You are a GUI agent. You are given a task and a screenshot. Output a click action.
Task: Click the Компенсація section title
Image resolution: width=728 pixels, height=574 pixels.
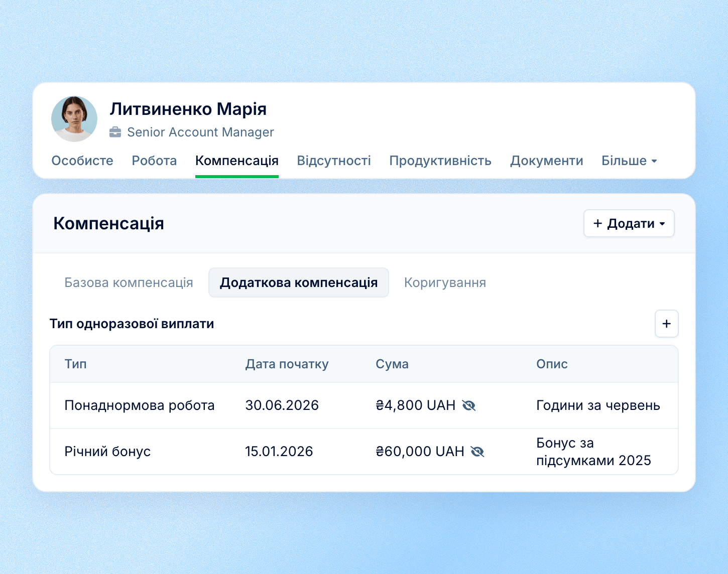[109, 223]
